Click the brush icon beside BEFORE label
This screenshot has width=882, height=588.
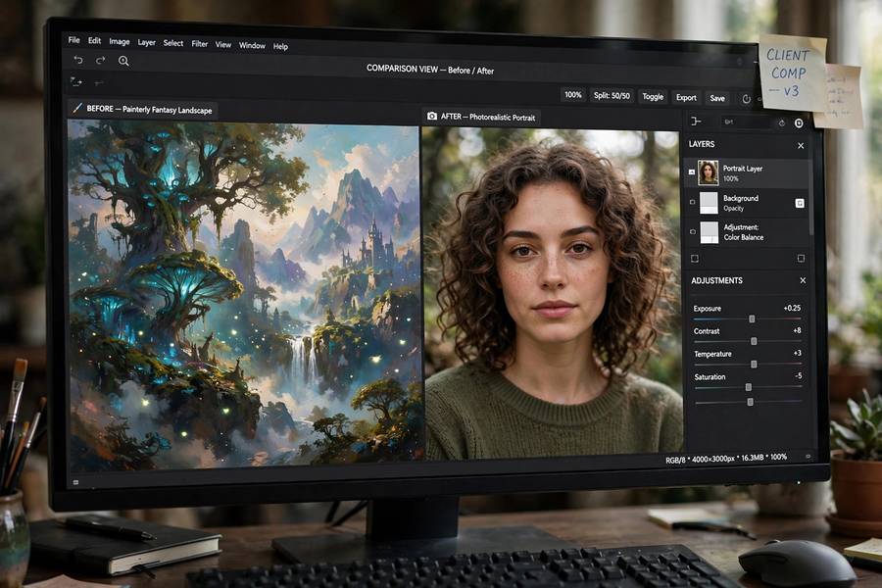[x=77, y=108]
